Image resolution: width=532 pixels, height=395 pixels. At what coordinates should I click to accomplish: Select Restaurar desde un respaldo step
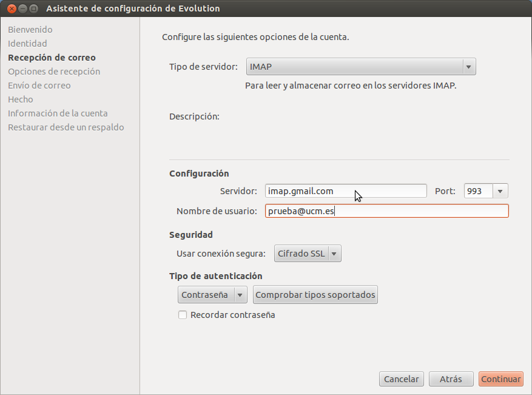click(x=66, y=127)
